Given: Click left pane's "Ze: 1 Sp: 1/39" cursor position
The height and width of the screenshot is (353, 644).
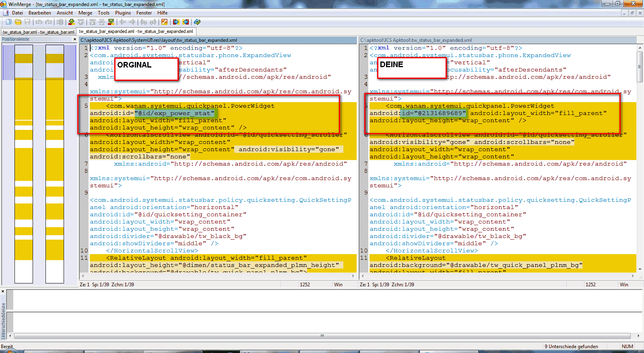Looking at the screenshot, I should pos(94,285).
